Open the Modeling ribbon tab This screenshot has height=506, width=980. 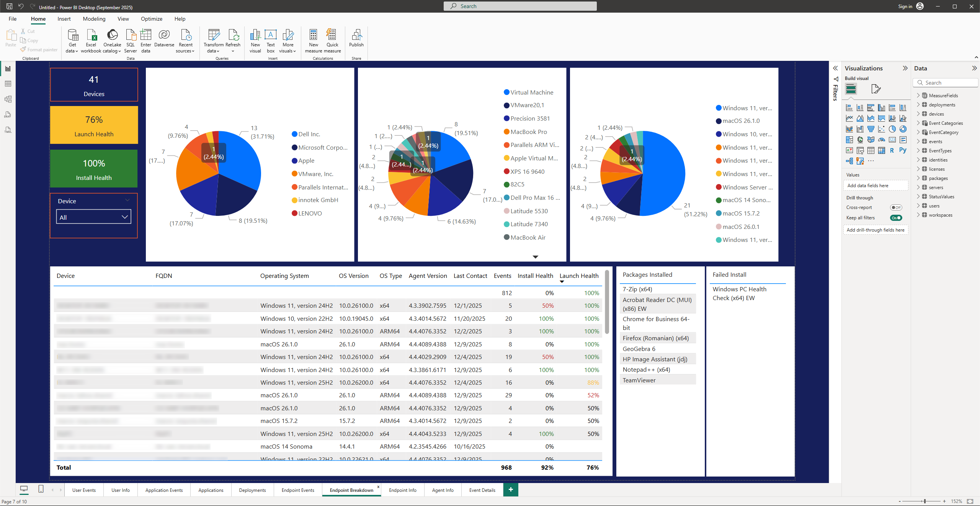pos(94,19)
